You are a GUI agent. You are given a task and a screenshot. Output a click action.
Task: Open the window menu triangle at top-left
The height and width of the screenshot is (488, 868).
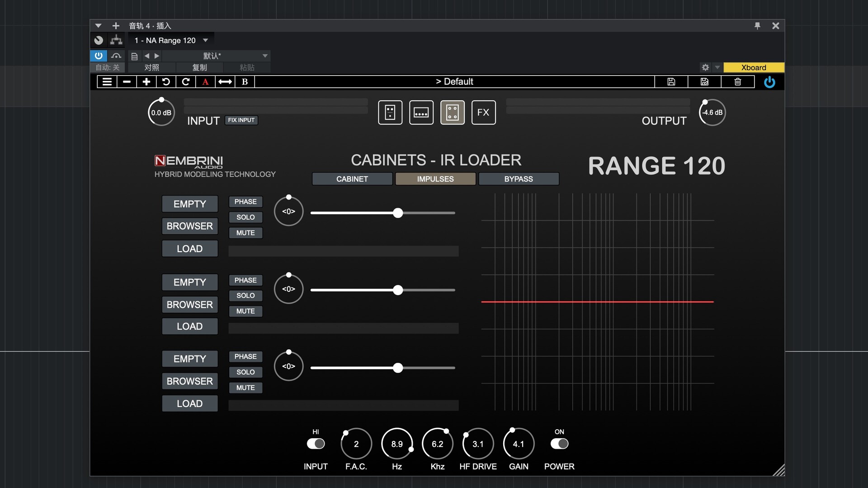point(98,26)
